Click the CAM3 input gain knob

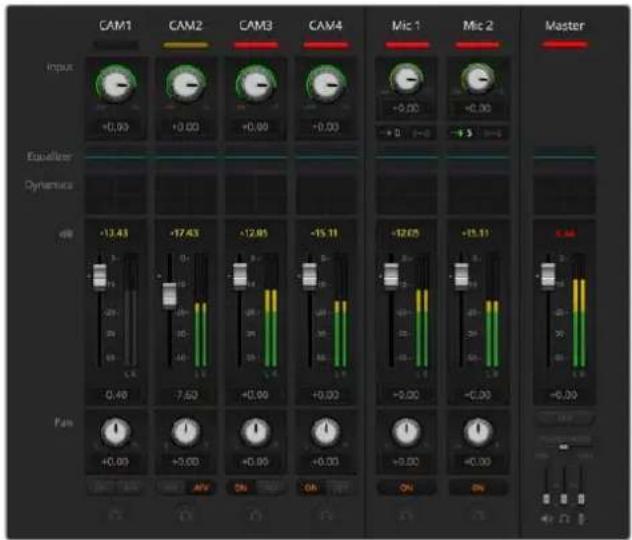coord(256,85)
